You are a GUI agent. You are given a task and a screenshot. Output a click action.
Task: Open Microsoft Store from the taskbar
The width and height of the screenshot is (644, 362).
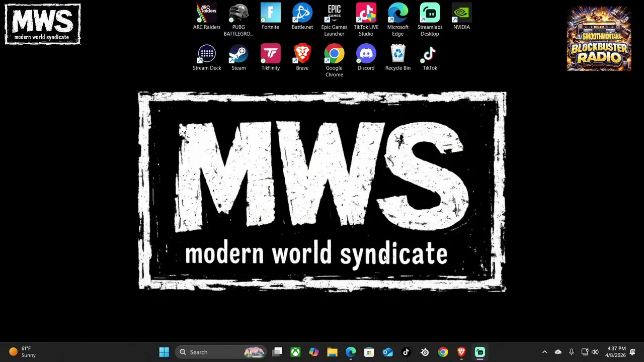click(369, 352)
